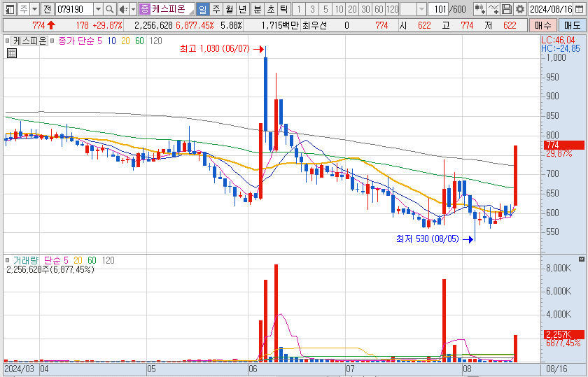Open the stock type '주' dropdown arrow

tap(34, 9)
